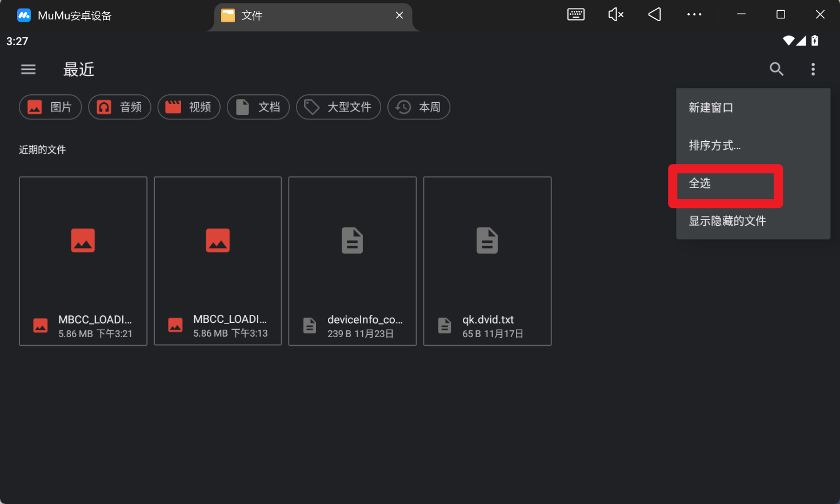Open the qk.dvid.txt file
Viewport: 840px width, 504px height.
(487, 261)
